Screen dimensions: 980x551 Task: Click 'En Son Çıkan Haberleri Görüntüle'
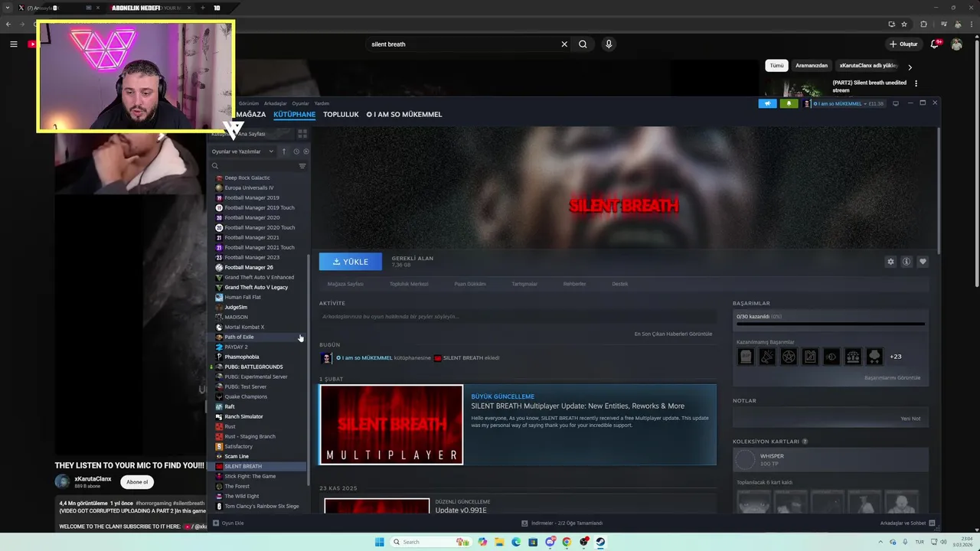[x=673, y=334]
